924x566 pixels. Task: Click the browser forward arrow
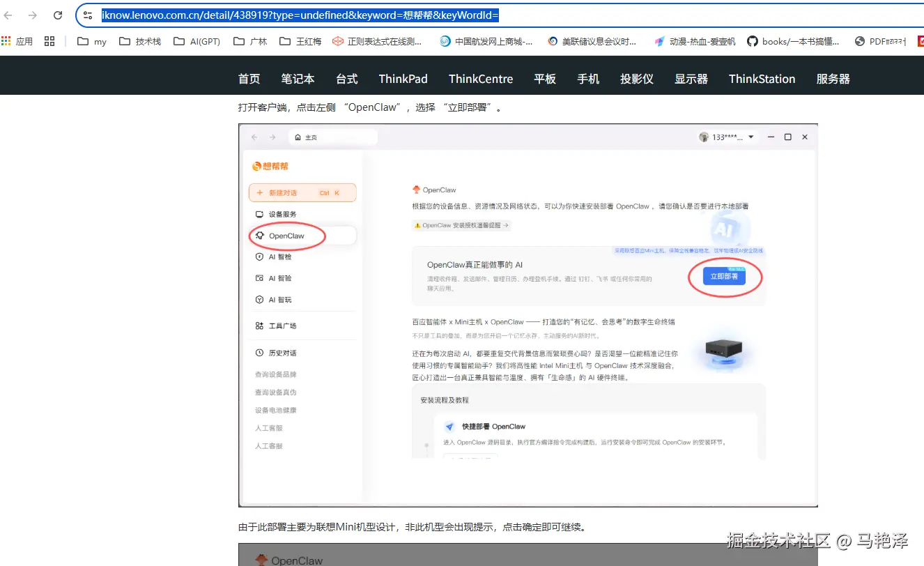pyautogui.click(x=33, y=15)
